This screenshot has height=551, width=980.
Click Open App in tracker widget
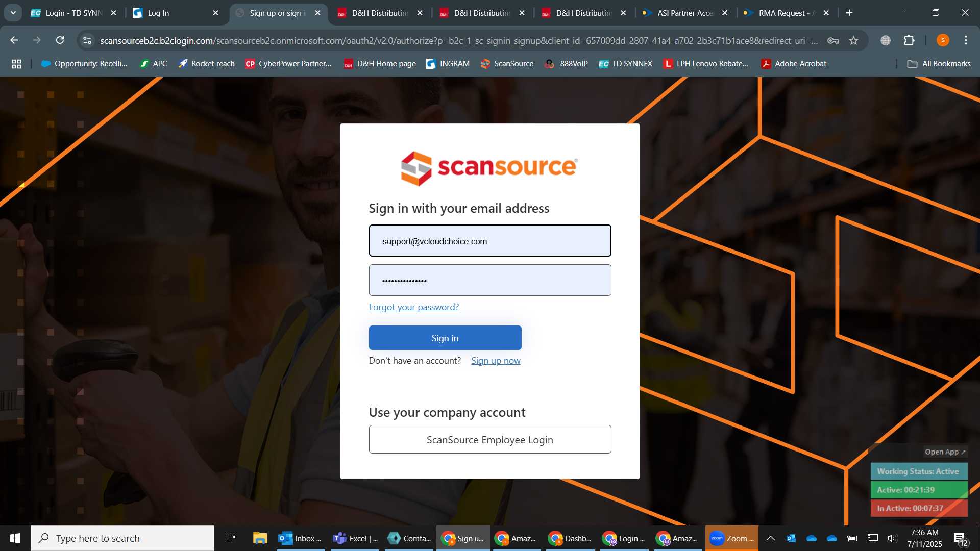pos(945,452)
